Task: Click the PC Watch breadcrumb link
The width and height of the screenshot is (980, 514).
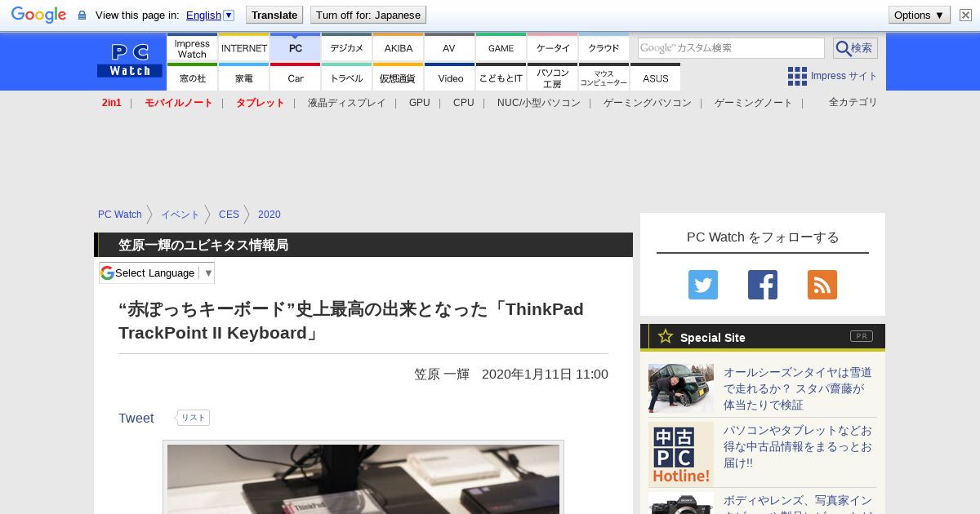Action: point(120,215)
